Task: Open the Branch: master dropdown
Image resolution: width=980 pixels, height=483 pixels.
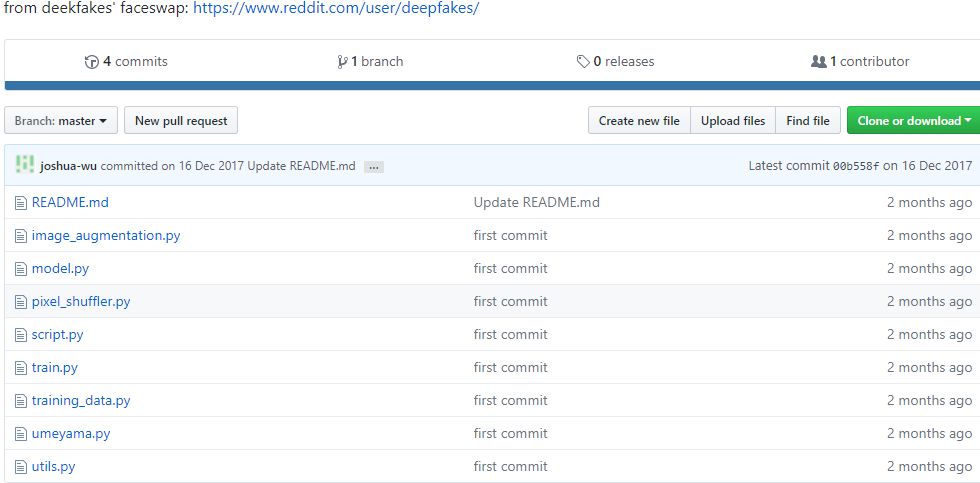Action: point(61,121)
